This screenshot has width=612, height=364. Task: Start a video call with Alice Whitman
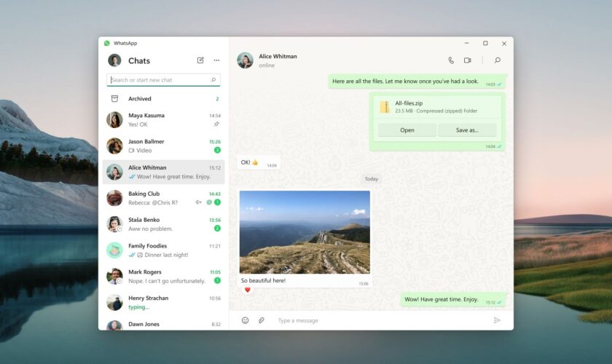tap(468, 60)
